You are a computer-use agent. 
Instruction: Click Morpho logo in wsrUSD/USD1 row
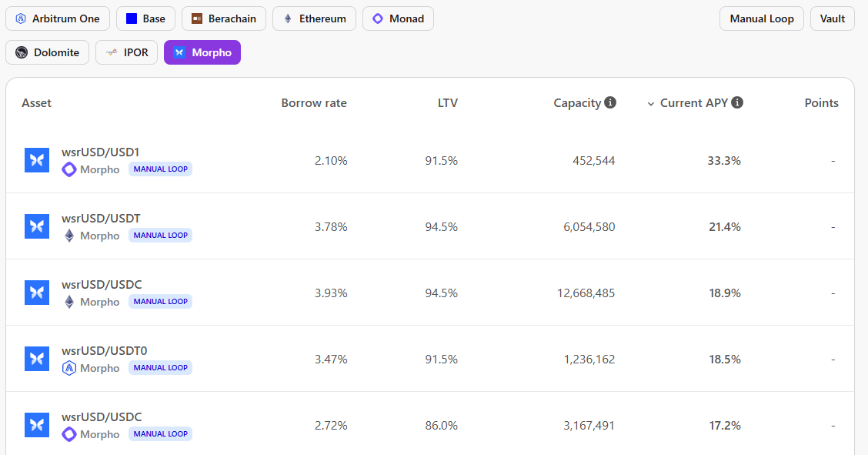[37, 161]
